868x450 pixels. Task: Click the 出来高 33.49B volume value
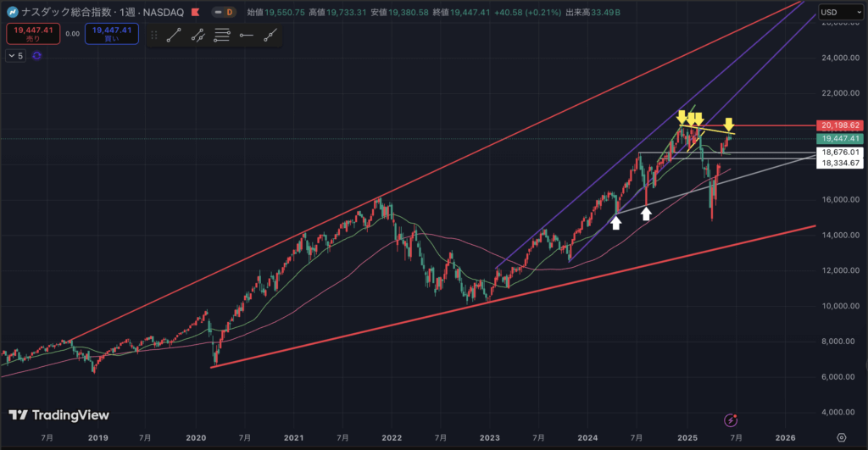coord(593,12)
